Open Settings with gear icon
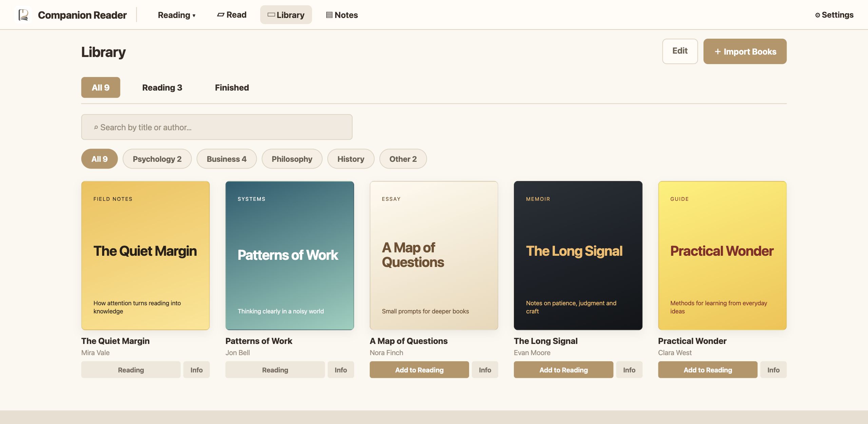 (x=834, y=15)
